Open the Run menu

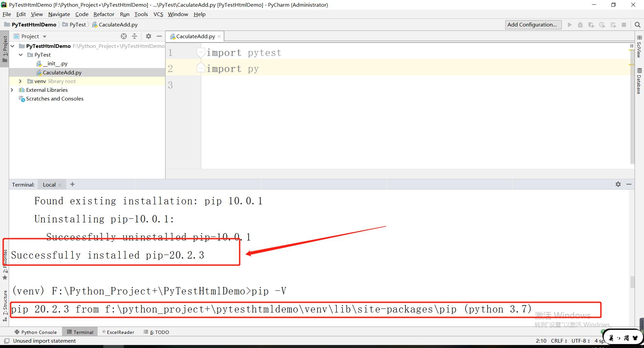point(124,14)
